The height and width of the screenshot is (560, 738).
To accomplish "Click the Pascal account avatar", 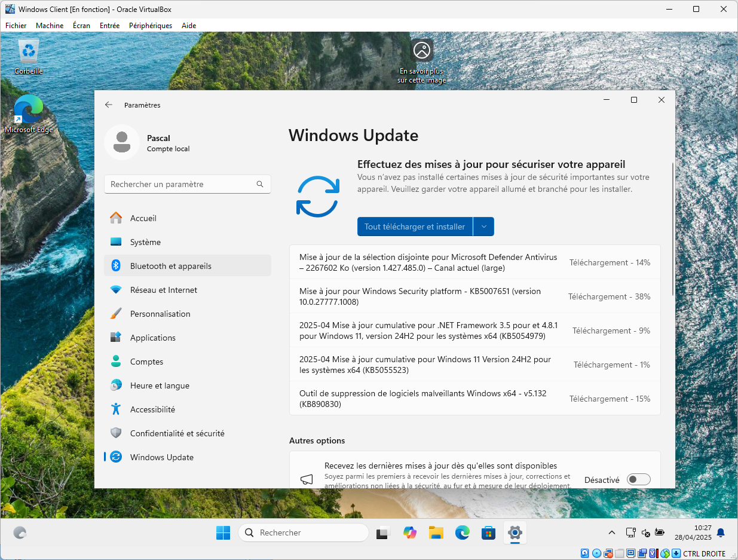I will coord(122,142).
